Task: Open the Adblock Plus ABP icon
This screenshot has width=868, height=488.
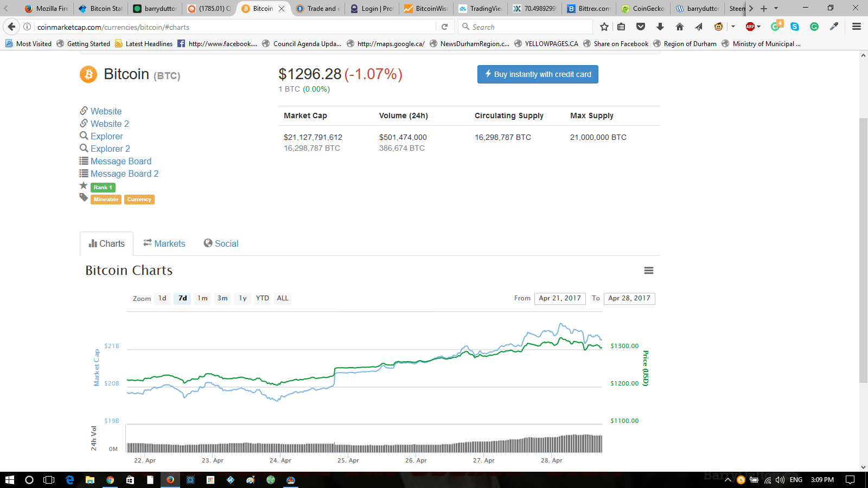Action: pyautogui.click(x=750, y=27)
